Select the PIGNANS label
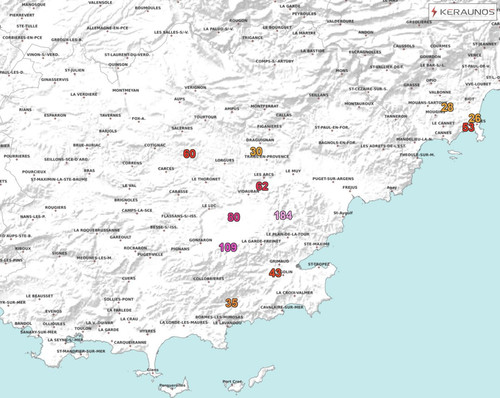 pos(180,249)
